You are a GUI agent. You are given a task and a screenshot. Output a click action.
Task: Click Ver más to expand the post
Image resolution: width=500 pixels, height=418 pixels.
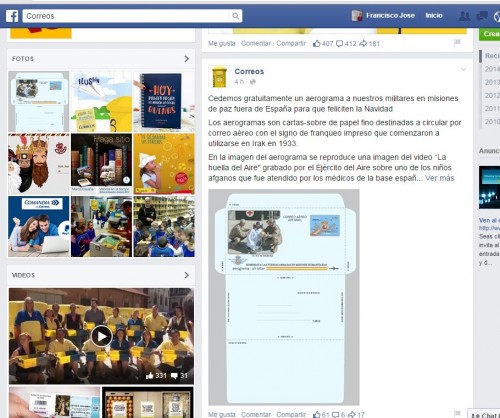(440, 178)
